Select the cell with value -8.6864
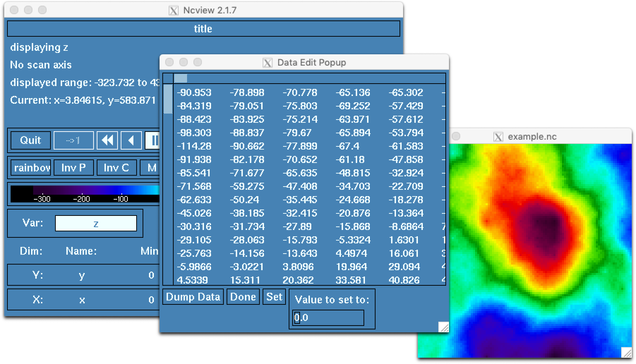The width and height of the screenshot is (636, 364). (406, 226)
